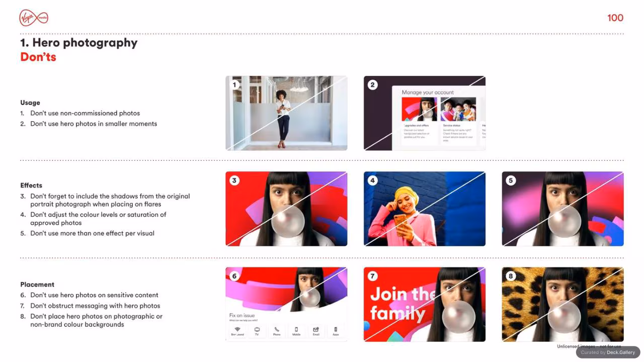Viewport: 644px width, 362px height.
Task: Select thumbnail 3 with red flare background
Action: pyautogui.click(x=286, y=209)
